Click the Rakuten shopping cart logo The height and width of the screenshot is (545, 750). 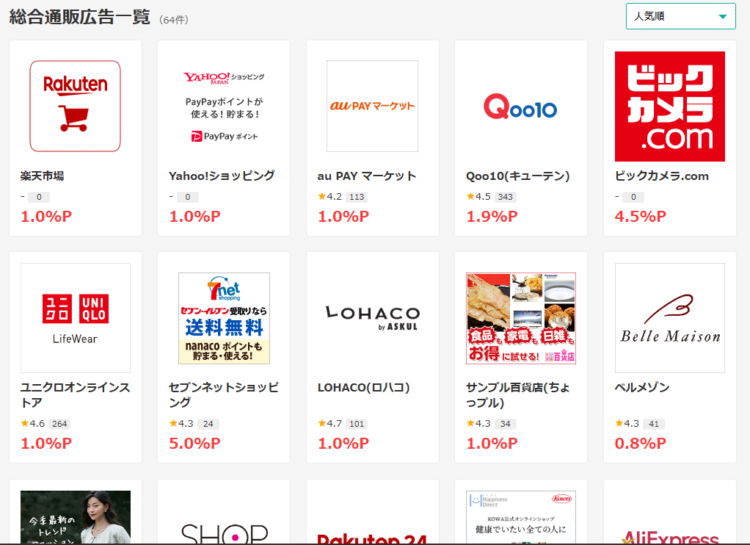click(x=75, y=106)
